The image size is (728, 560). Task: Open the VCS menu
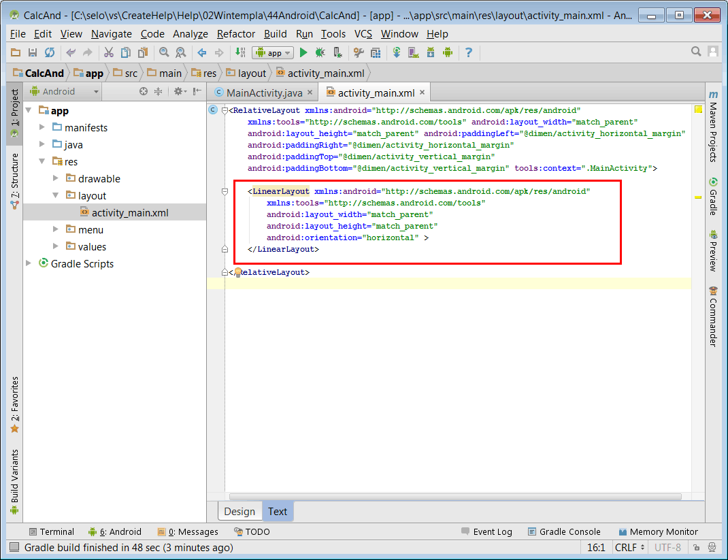point(363,34)
